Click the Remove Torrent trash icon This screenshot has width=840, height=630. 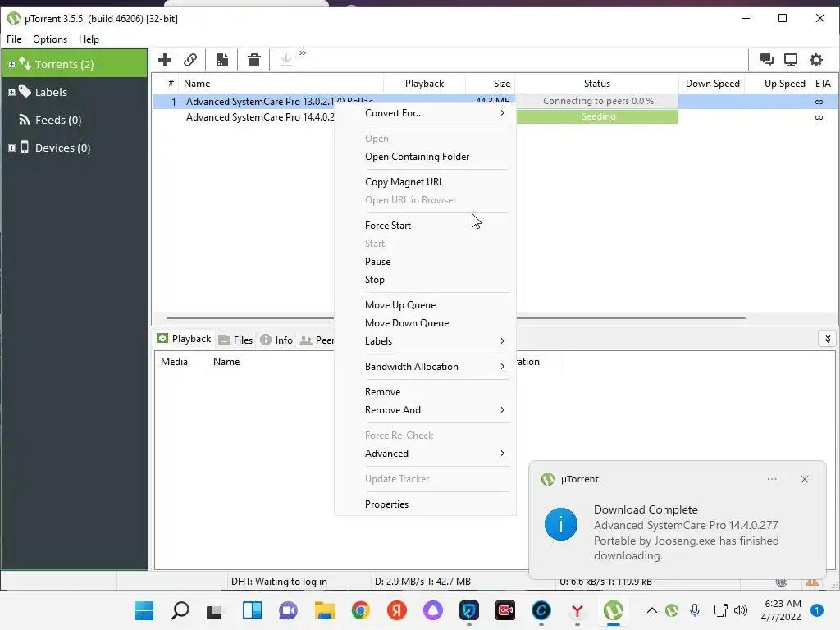point(254,59)
